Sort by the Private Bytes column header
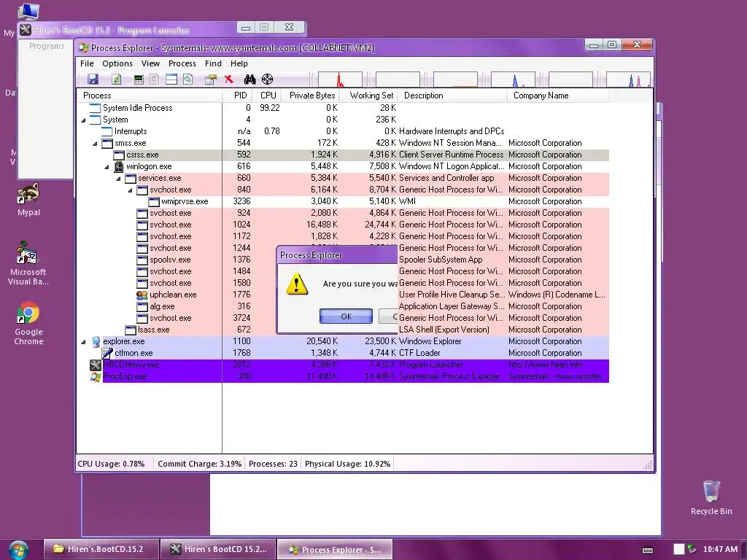 [311, 96]
